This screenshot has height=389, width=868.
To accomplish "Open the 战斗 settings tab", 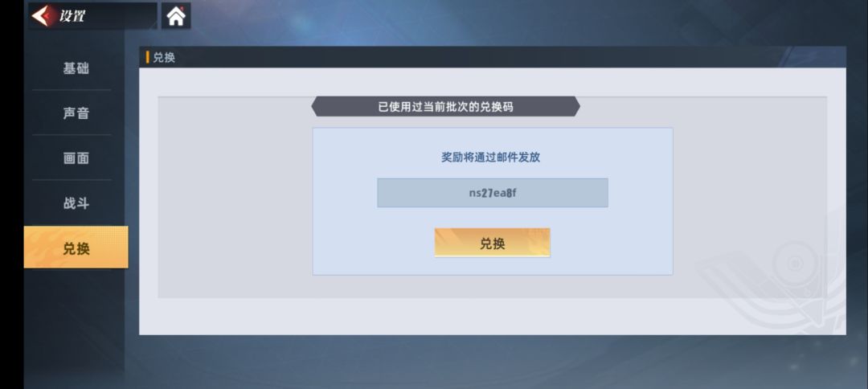I will pos(76,203).
